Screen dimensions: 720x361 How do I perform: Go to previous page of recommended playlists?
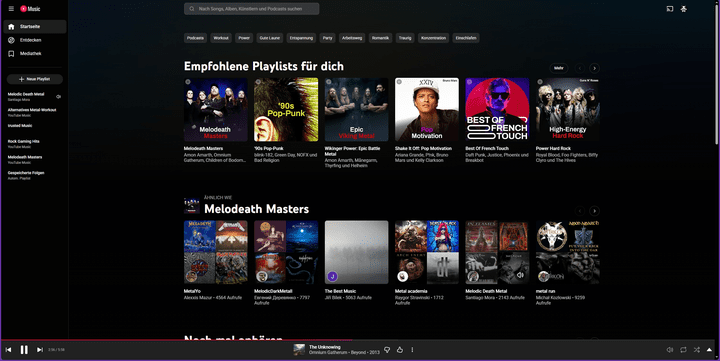click(x=579, y=68)
